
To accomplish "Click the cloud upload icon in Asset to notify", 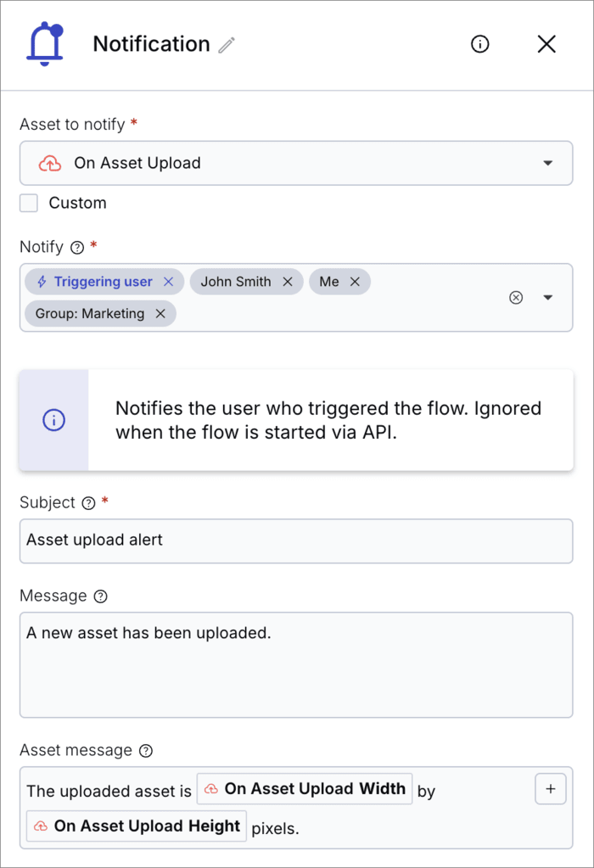I will [x=50, y=163].
